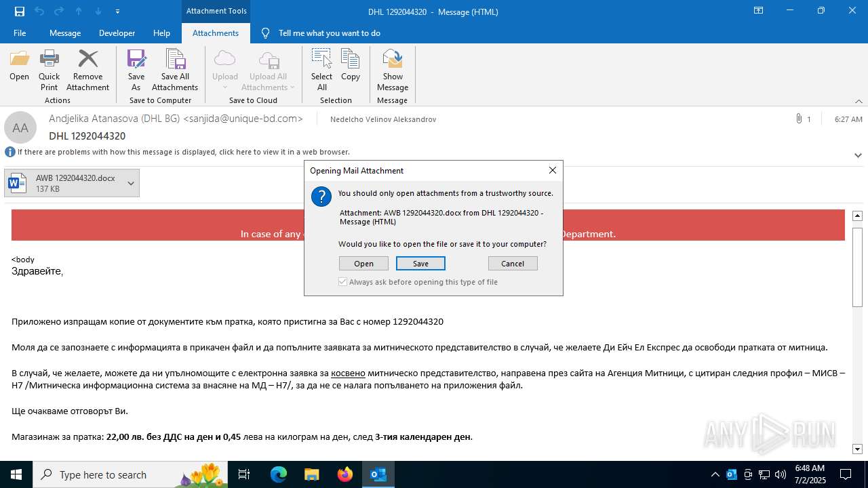Select the Attachments tab

tap(216, 33)
